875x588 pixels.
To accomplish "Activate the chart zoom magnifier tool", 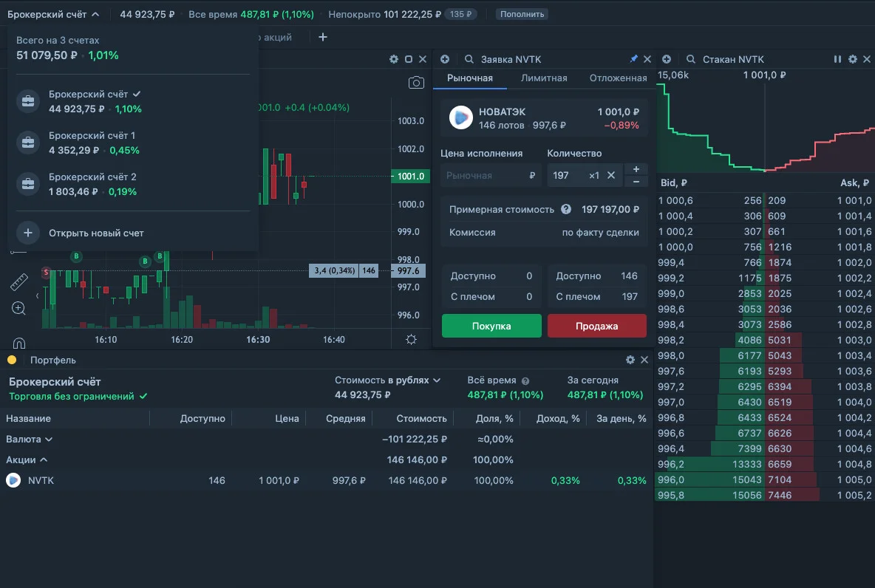I will [x=18, y=308].
